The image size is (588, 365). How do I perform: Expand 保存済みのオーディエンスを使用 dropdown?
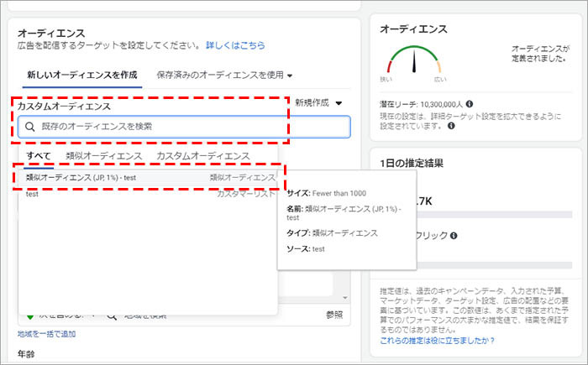[x=224, y=75]
